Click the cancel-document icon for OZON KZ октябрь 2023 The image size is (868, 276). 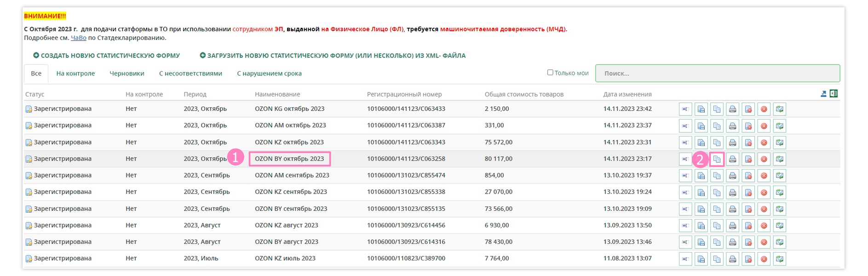[x=748, y=142]
